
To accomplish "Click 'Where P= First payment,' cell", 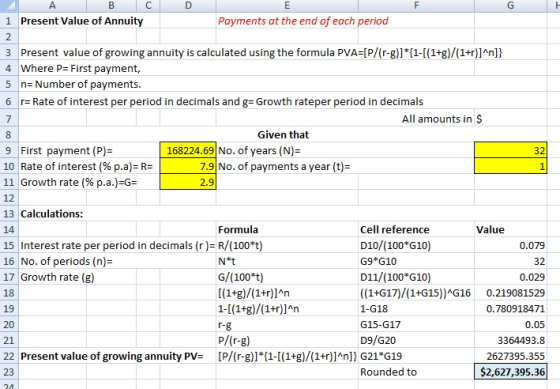I will pos(80,68).
